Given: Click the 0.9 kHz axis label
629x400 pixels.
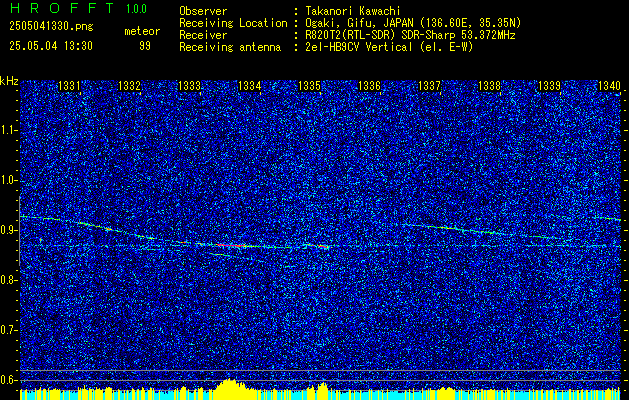Looking at the screenshot, I should coord(9,230).
